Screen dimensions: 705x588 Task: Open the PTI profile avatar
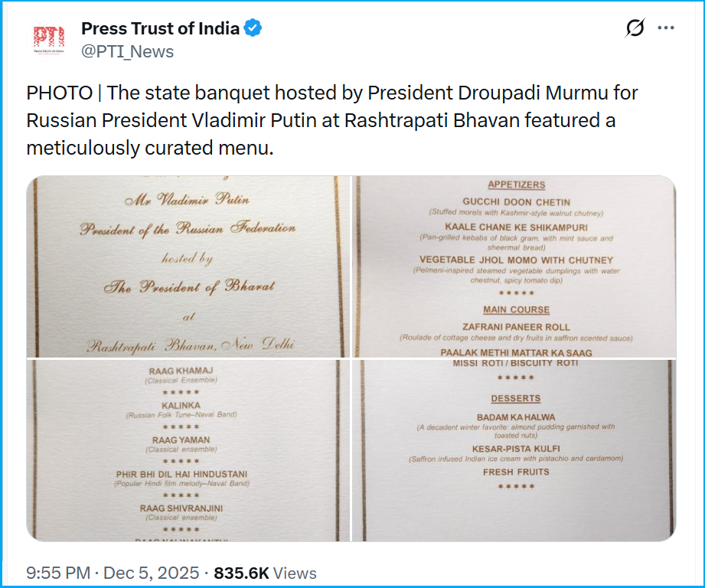[x=49, y=41]
